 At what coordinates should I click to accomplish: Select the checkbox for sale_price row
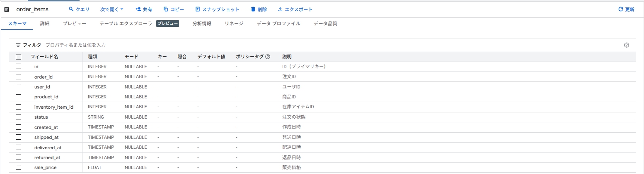pyautogui.click(x=18, y=167)
